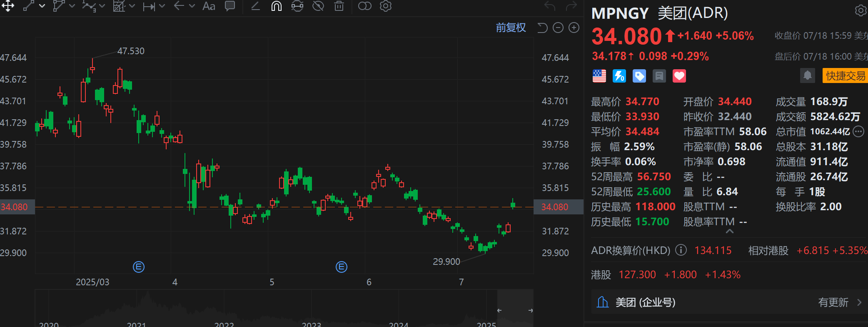Click the earnings E marker near March

coord(139,267)
